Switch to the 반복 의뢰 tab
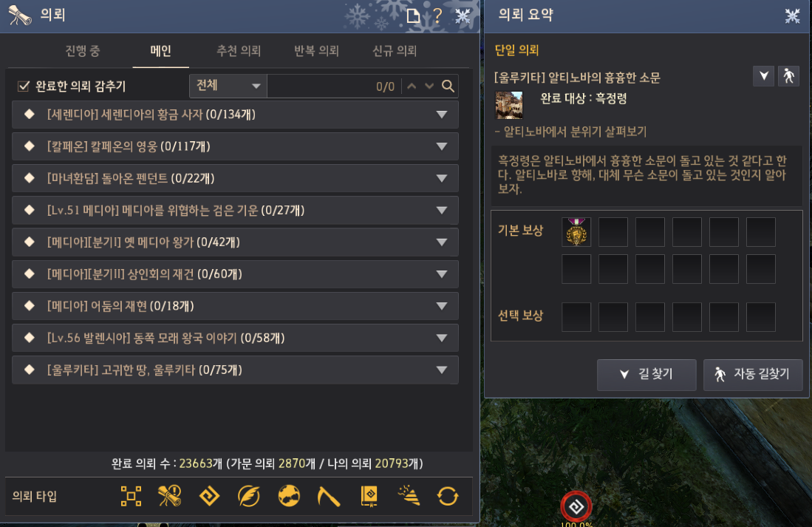The width and height of the screenshot is (812, 527). click(316, 51)
